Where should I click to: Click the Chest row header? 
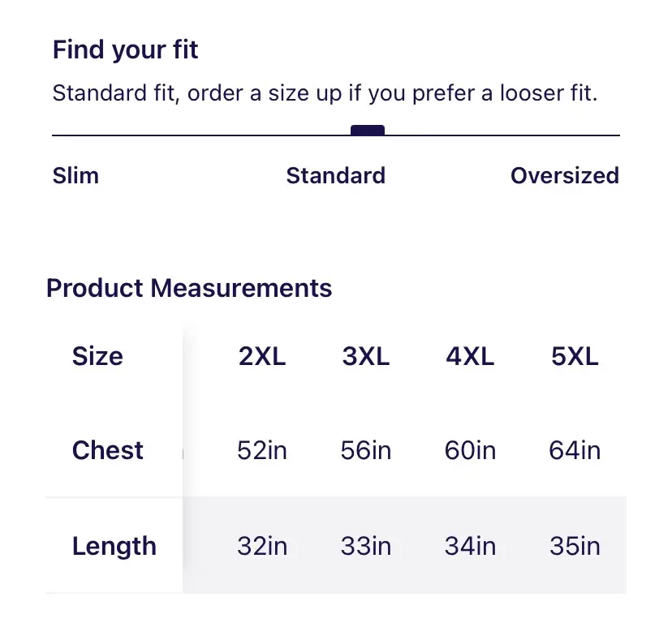pos(107,450)
